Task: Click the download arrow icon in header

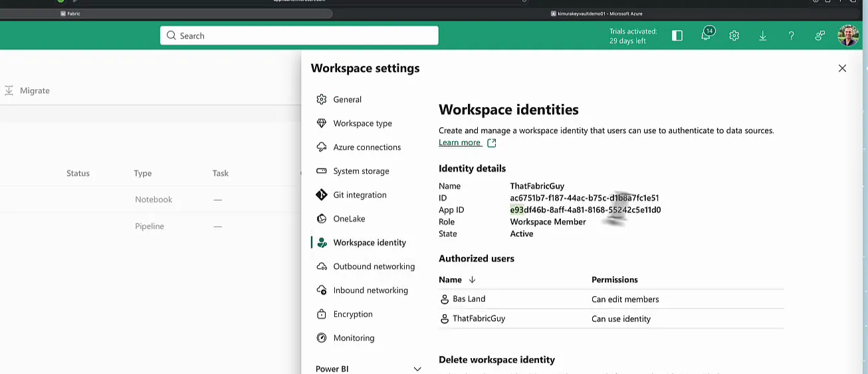Action: click(x=763, y=36)
